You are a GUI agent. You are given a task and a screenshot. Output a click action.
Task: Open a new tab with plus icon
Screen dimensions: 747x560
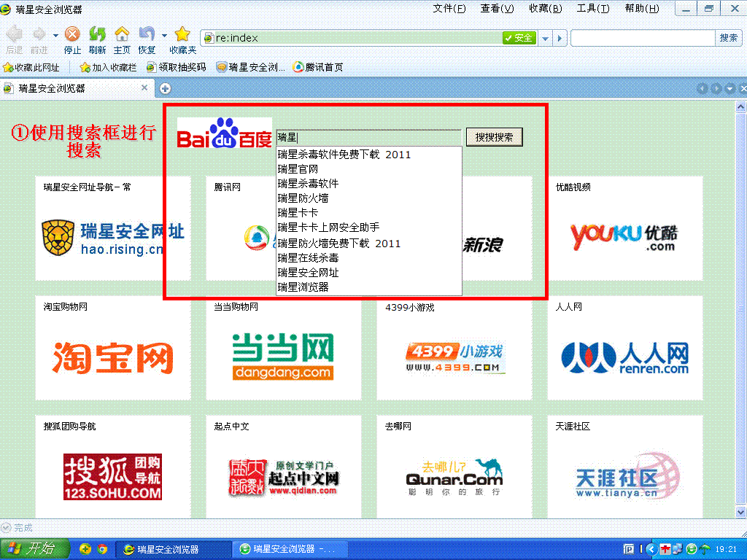click(166, 88)
